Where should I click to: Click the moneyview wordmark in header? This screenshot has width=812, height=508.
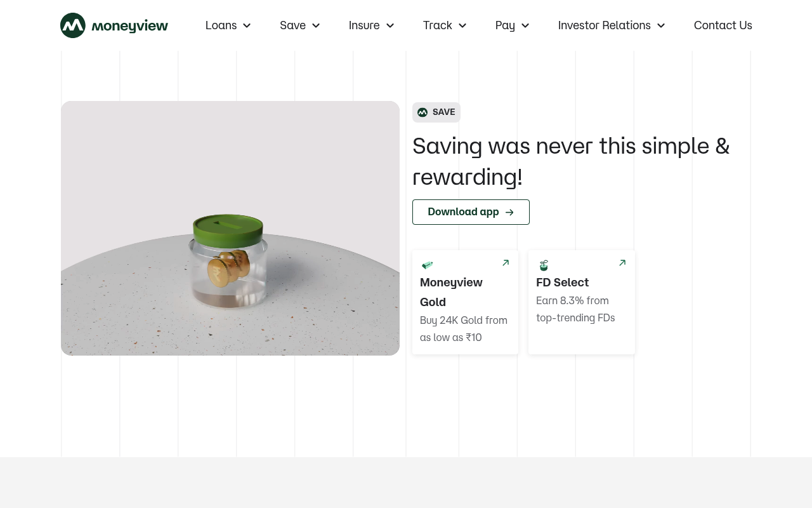click(x=130, y=26)
